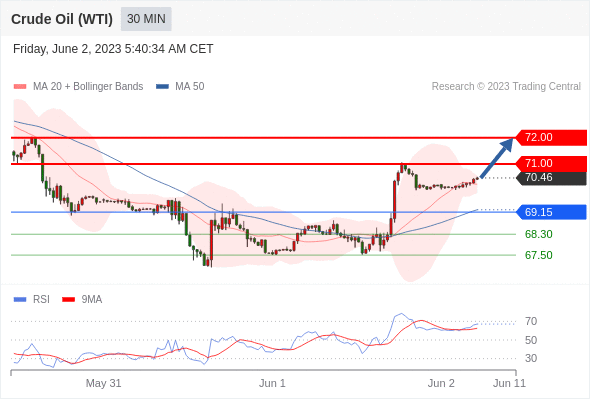Click the RSI 70 axis label
The image size is (590, 400).
pos(531,321)
